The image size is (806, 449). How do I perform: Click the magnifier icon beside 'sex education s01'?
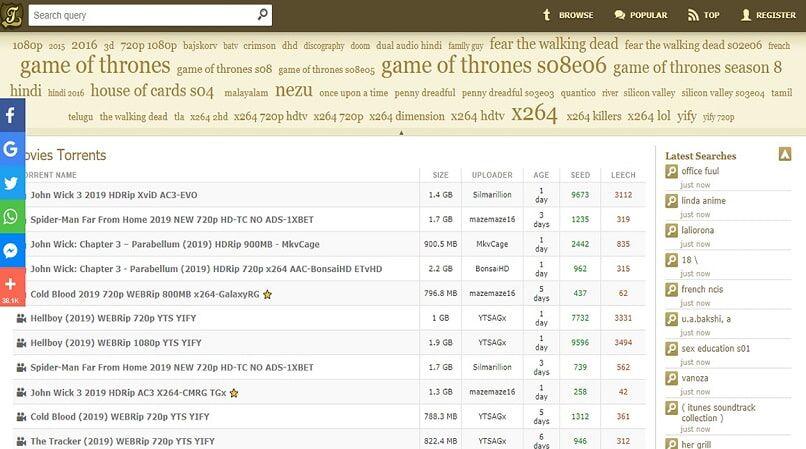click(671, 349)
